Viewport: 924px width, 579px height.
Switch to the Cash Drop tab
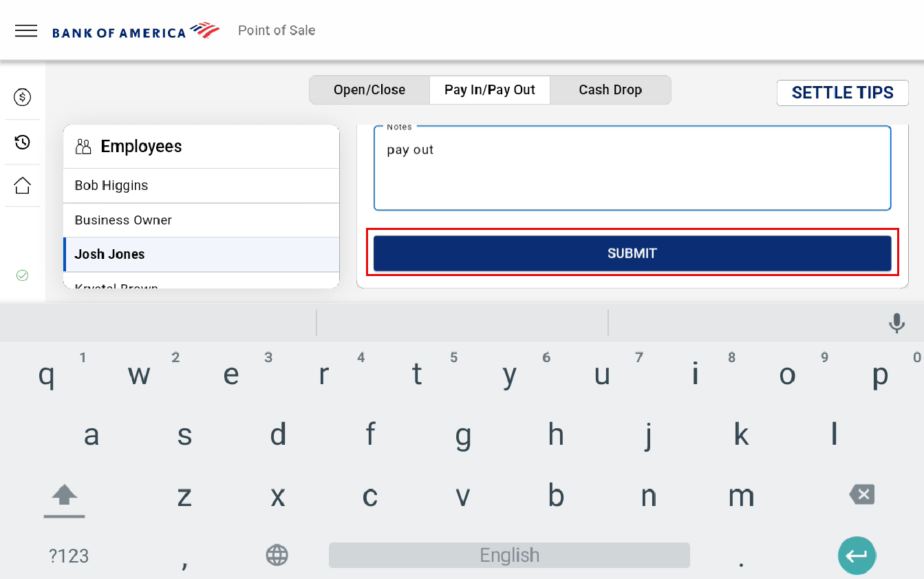610,90
